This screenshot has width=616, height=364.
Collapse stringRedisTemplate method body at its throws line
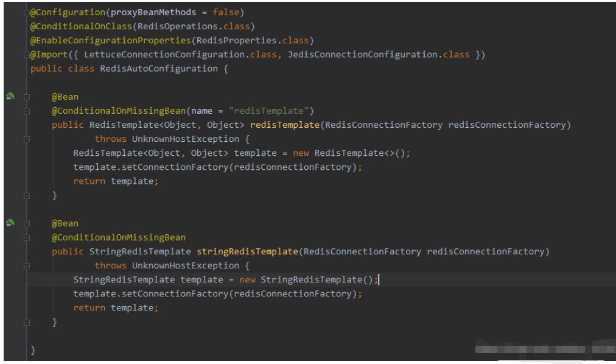pyautogui.click(x=26, y=266)
